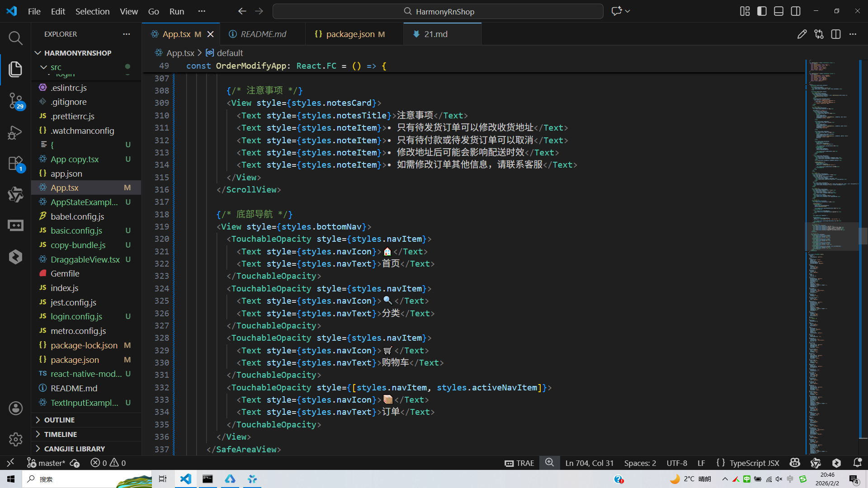Open the Selection menu
Viewport: 868px width, 488px height.
tap(92, 11)
